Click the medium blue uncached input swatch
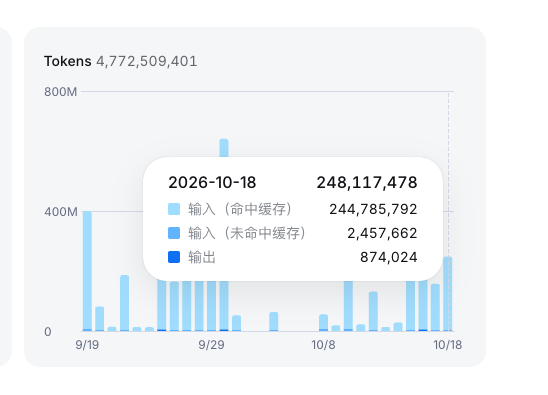Viewport: 548px width, 395px height. point(174,233)
